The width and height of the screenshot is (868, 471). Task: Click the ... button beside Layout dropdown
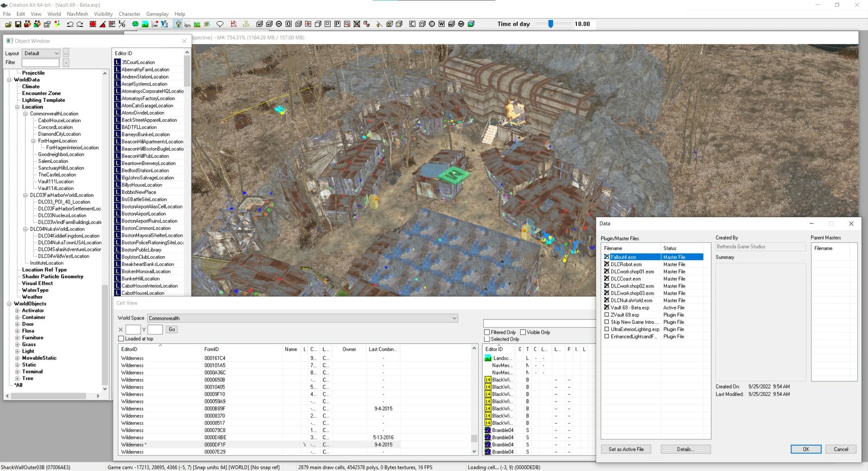66,53
